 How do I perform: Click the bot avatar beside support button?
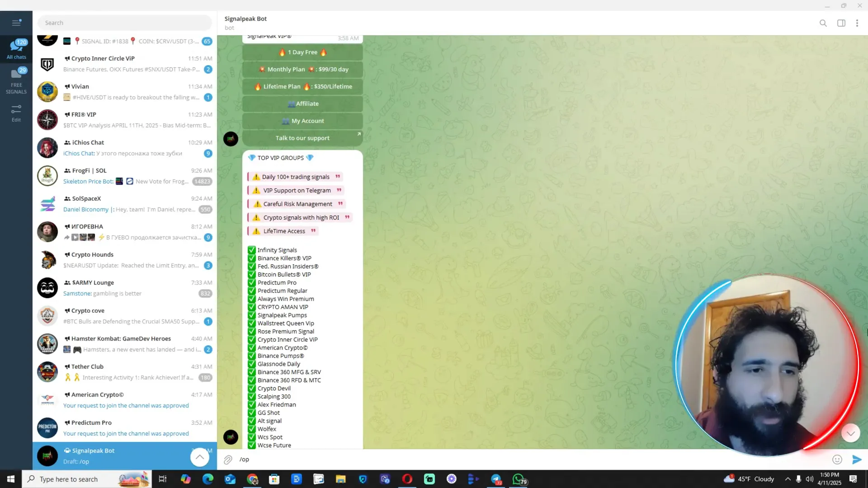coord(231,139)
